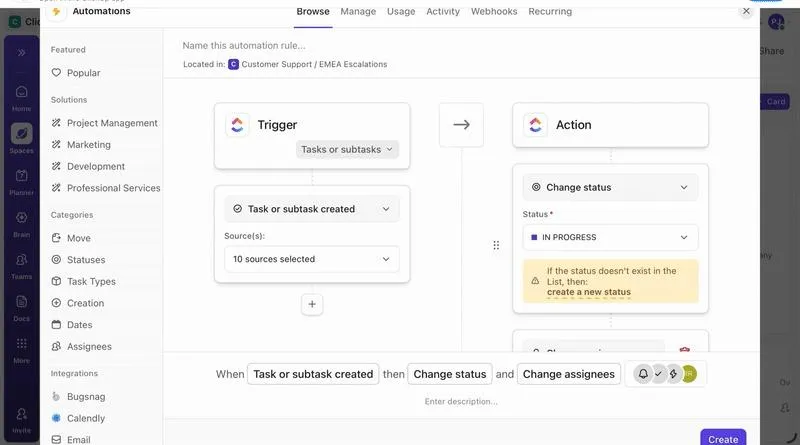Viewport: 800px width, 445px height.
Task: Delete the second action with red trash icon
Action: [x=684, y=350]
